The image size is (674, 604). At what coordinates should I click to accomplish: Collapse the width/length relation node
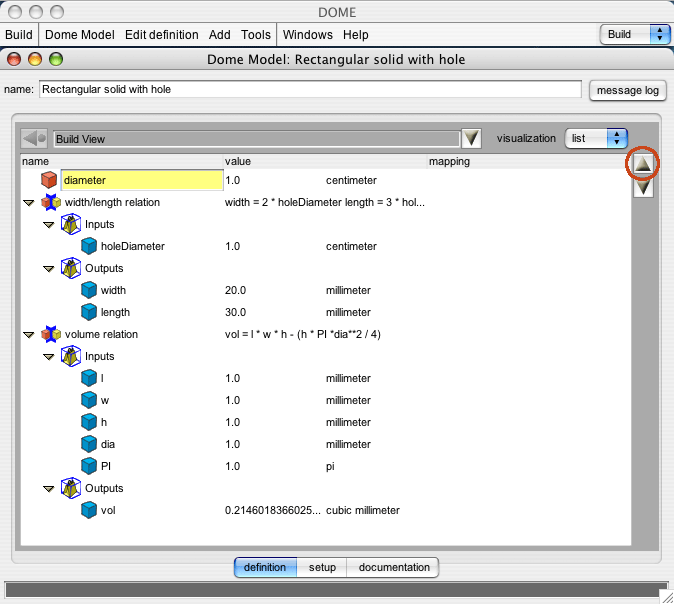pyautogui.click(x=29, y=202)
